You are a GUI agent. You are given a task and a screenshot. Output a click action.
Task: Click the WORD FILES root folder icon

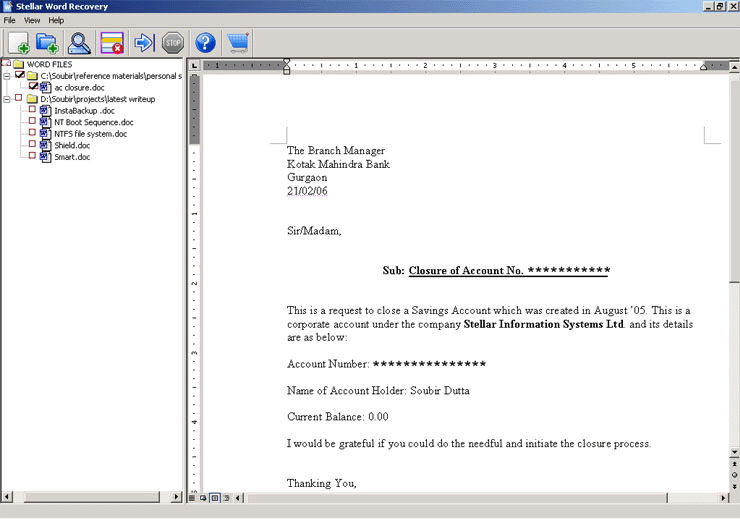click(x=19, y=64)
